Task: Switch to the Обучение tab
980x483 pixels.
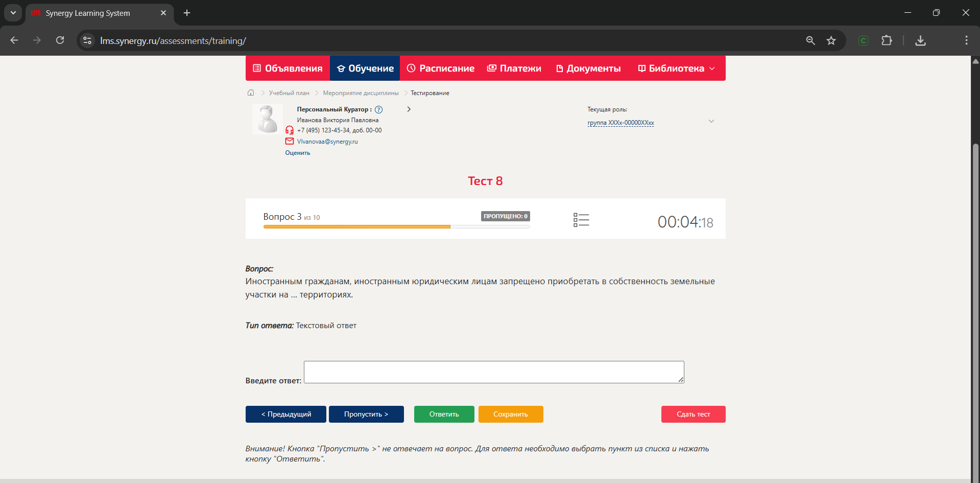Action: (365, 67)
